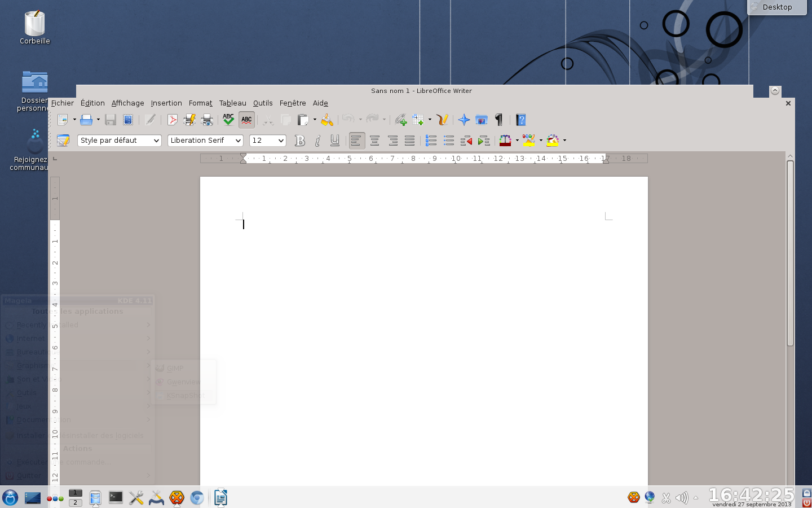
Task: Apply the yellow highlighting color swatch
Action: (529, 141)
